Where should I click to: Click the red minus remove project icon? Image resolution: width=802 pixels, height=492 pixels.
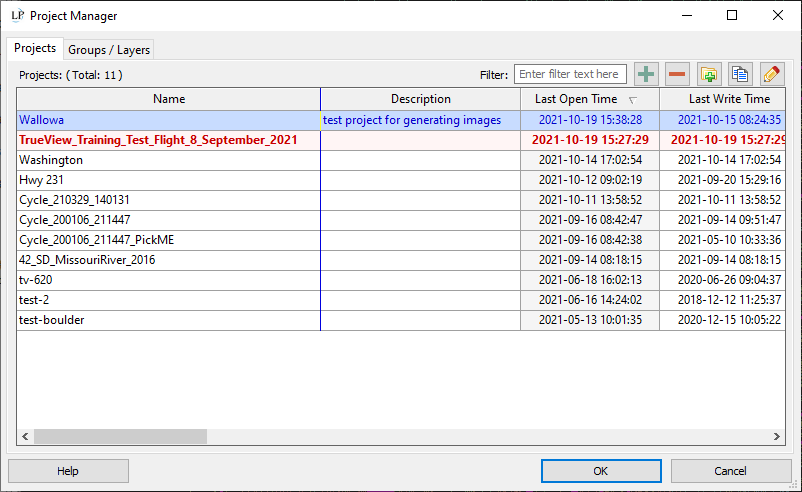[x=677, y=75]
